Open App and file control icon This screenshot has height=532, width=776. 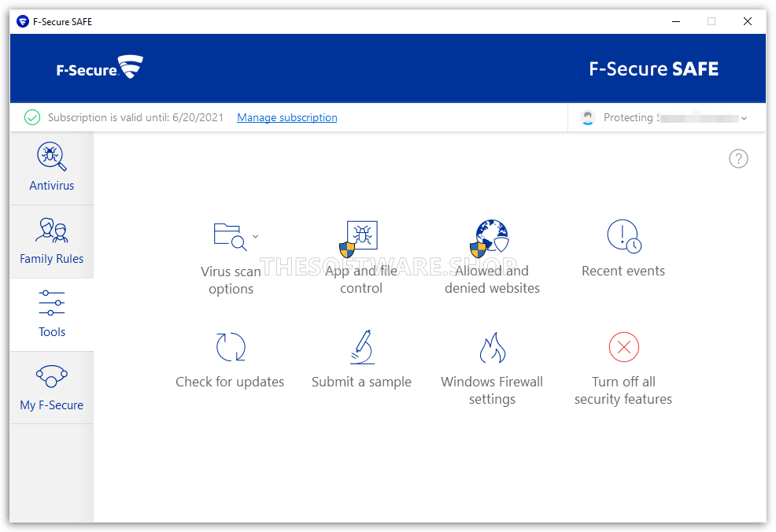click(x=359, y=239)
